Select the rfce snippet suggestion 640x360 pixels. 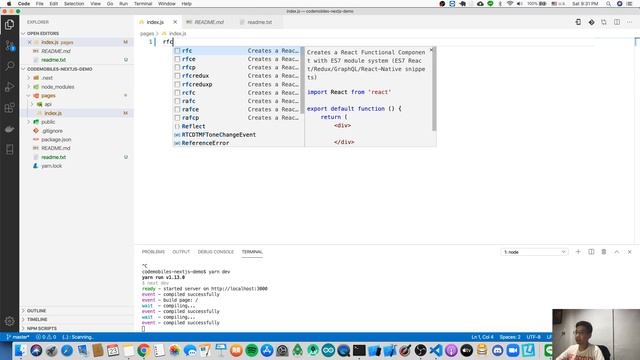click(x=238, y=59)
